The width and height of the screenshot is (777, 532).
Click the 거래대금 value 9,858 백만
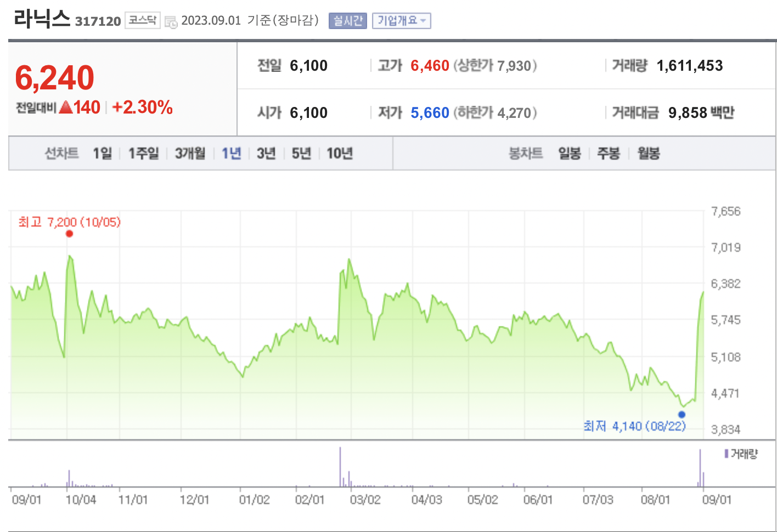click(701, 113)
